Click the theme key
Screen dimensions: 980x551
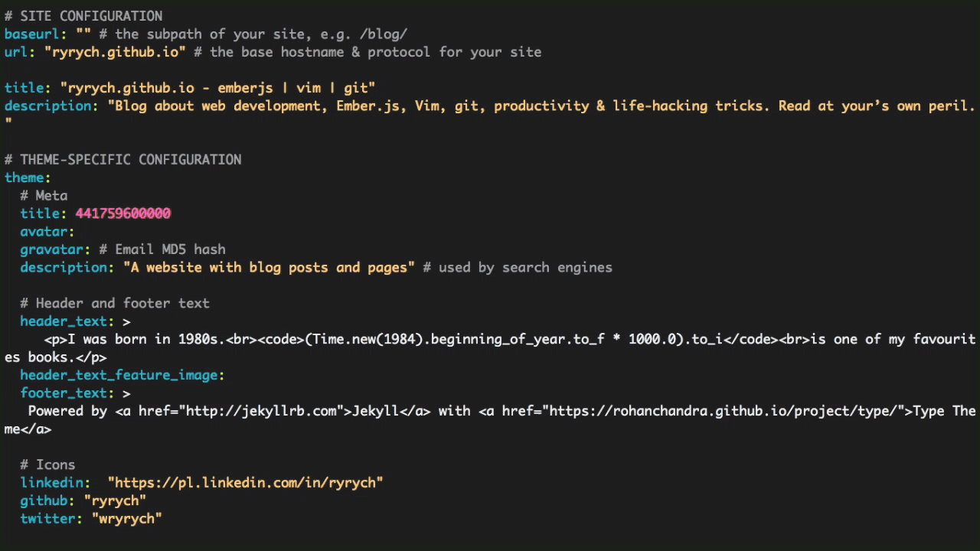pyautogui.click(x=24, y=178)
